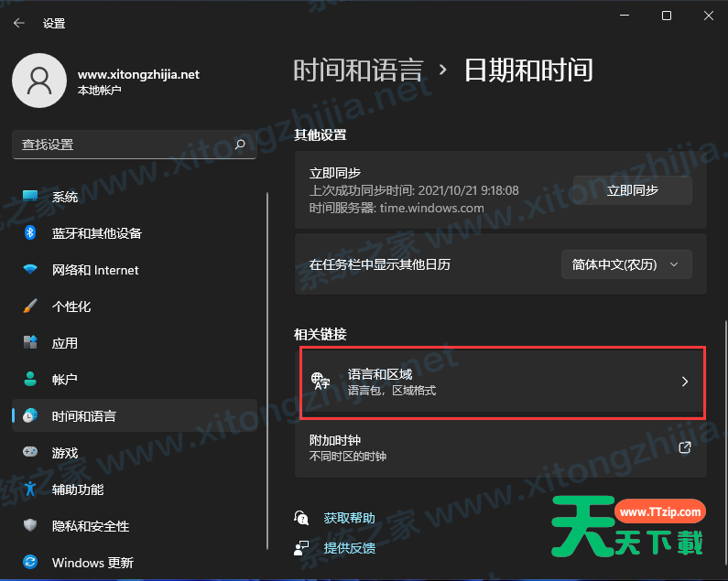Click the Gaming controller icon

[30, 452]
